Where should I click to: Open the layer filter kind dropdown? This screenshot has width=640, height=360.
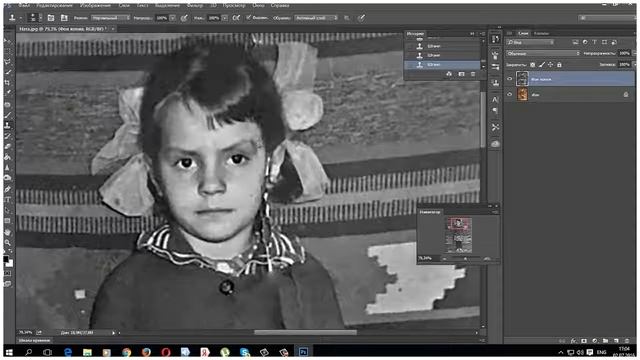530,42
